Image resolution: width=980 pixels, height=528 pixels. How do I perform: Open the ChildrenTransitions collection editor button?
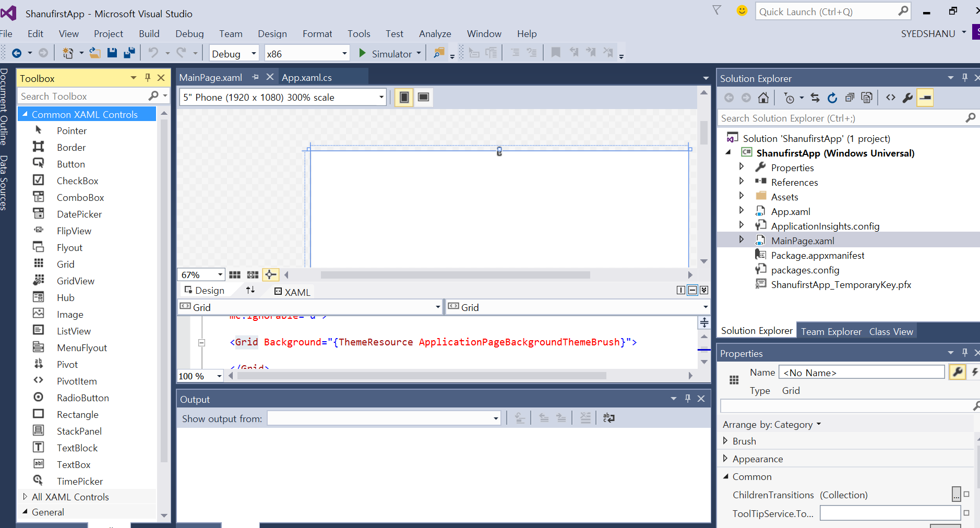pyautogui.click(x=956, y=494)
